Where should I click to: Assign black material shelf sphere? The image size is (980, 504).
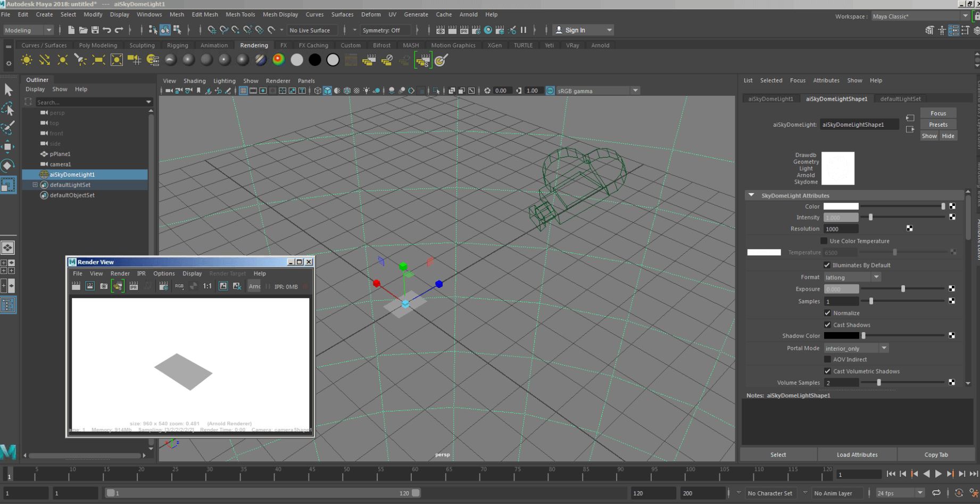point(315,60)
